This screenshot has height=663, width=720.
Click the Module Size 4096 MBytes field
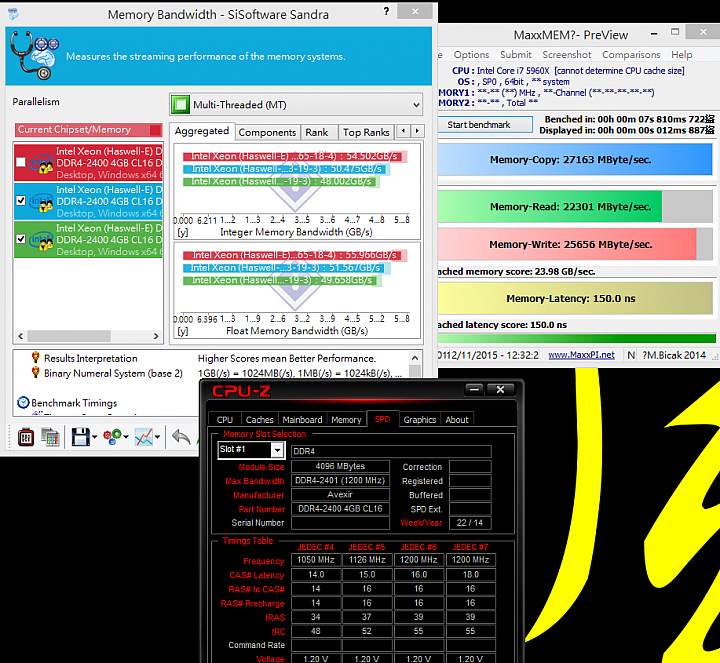click(340, 466)
